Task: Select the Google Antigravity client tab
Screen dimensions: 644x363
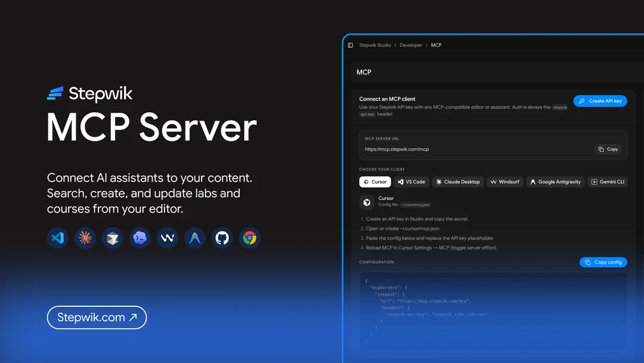Action: coord(555,181)
